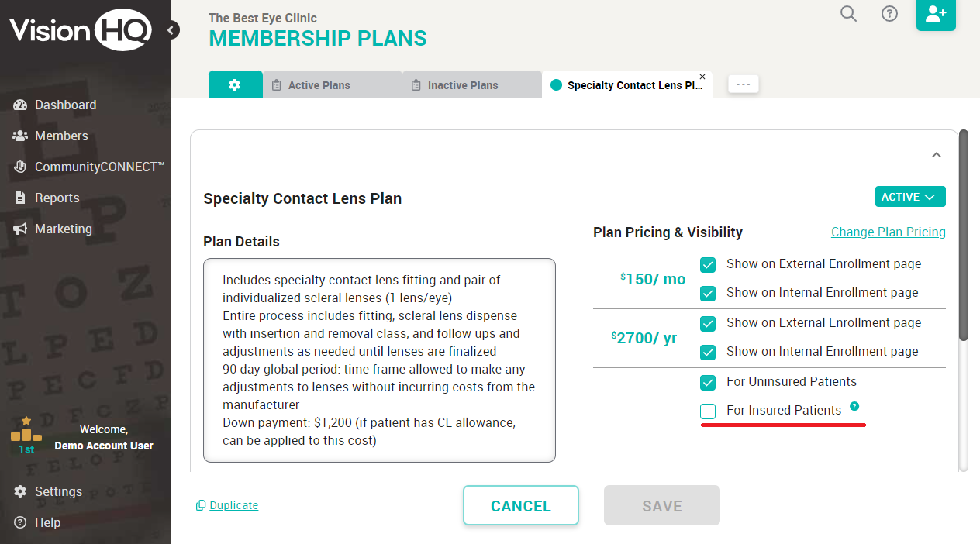Switch to the Inactive Plans tab
The height and width of the screenshot is (544, 980).
463,85
